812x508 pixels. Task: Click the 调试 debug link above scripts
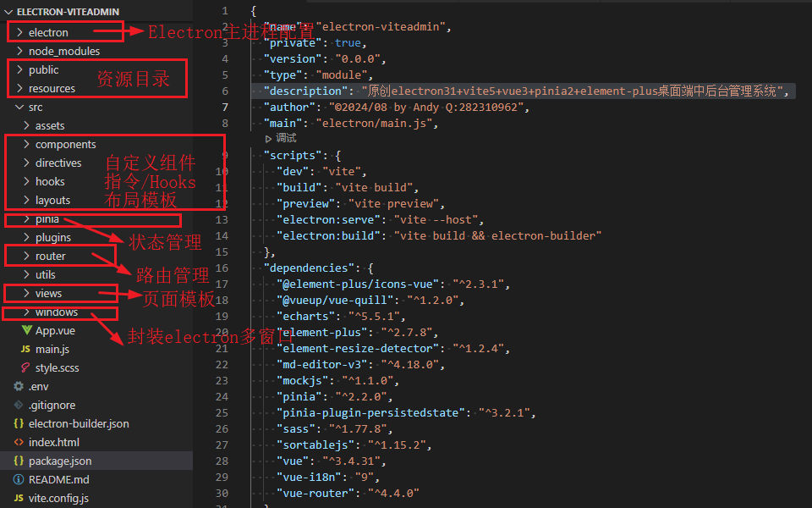[x=286, y=138]
